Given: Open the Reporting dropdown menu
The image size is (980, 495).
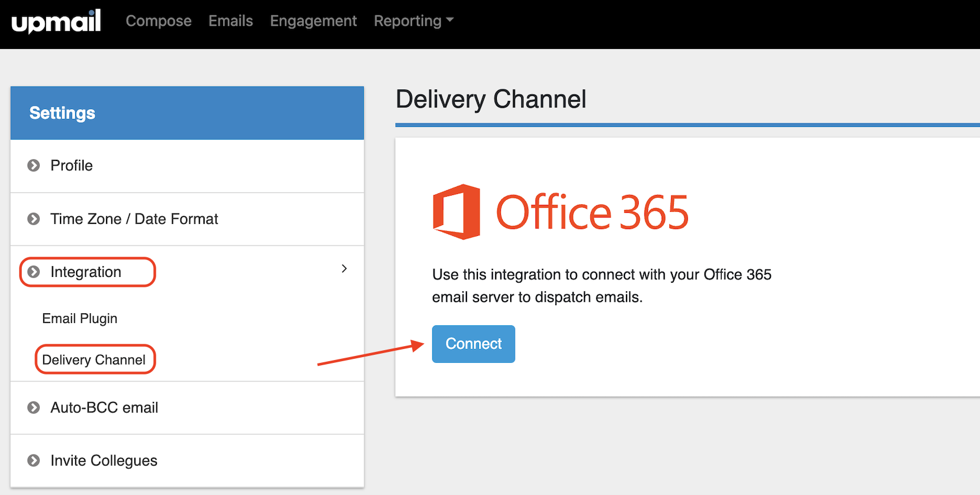Looking at the screenshot, I should click(413, 21).
